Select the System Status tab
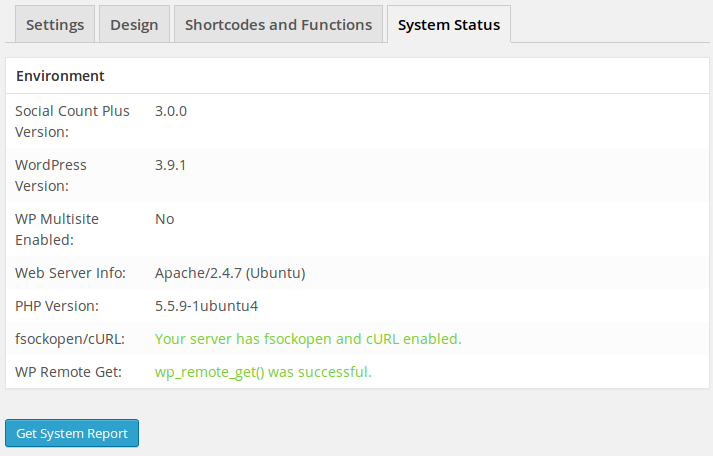Screen dimensions: 713x456 [449, 25]
